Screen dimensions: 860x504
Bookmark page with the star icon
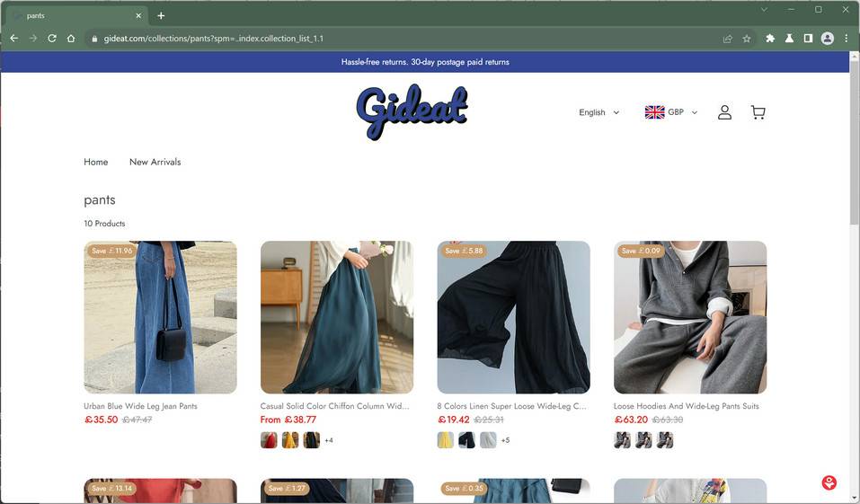point(747,39)
